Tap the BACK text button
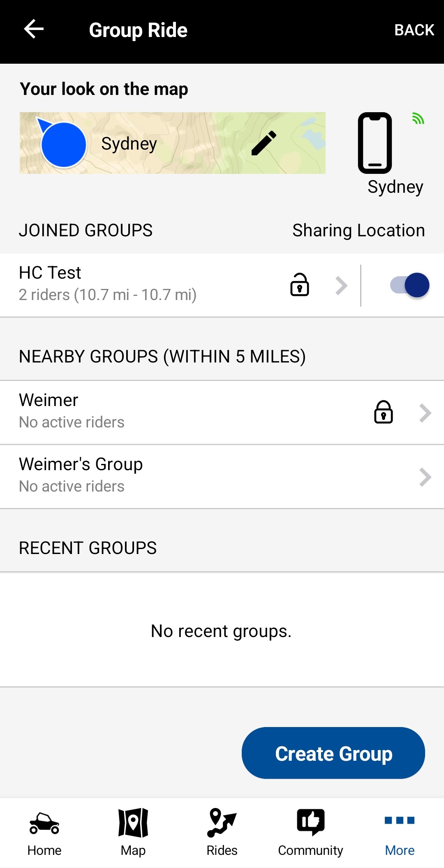 click(x=414, y=30)
